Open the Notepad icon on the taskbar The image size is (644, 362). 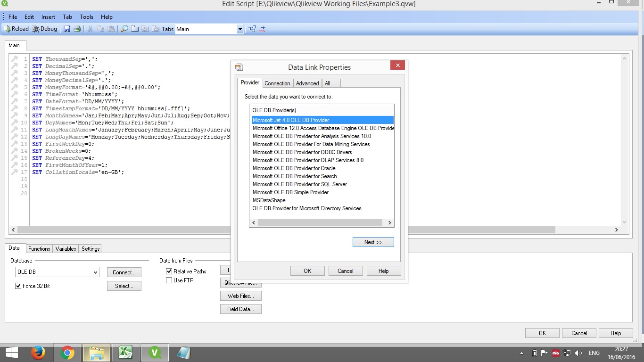[x=183, y=353]
